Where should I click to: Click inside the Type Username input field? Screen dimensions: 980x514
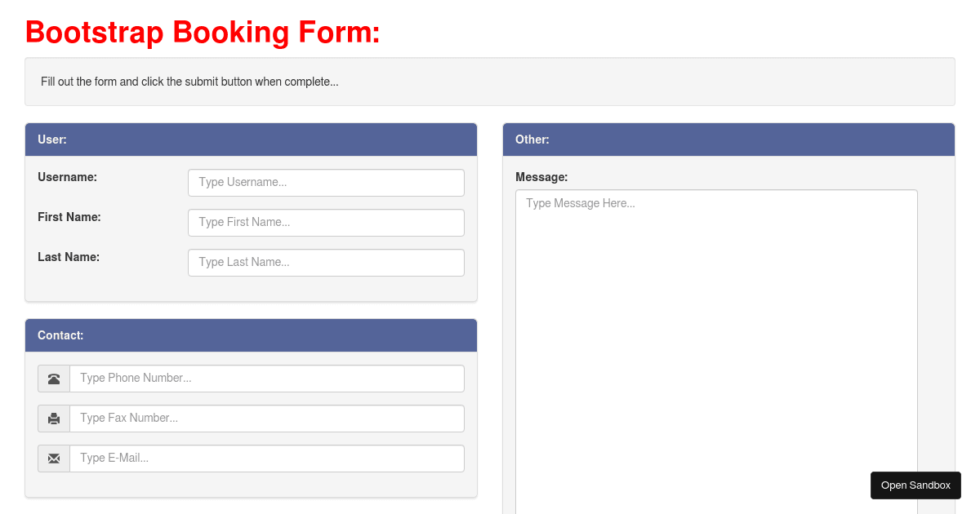[x=326, y=182]
